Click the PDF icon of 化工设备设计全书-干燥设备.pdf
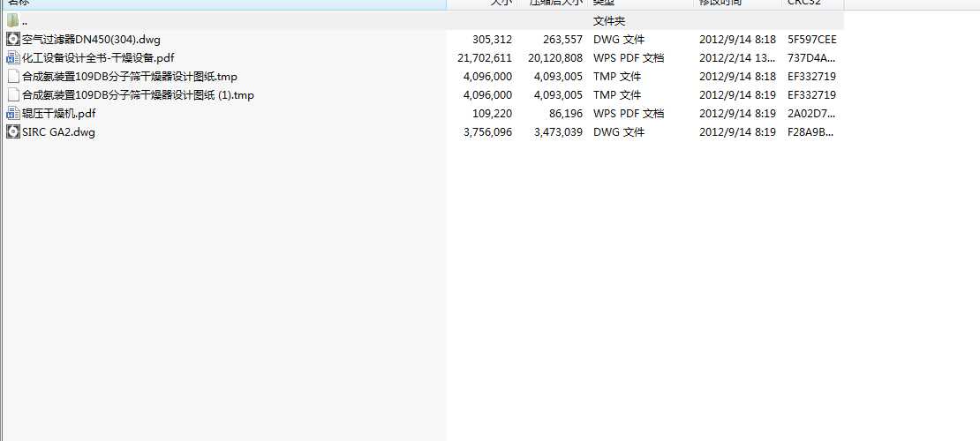This screenshot has height=441, width=980. (x=12, y=58)
